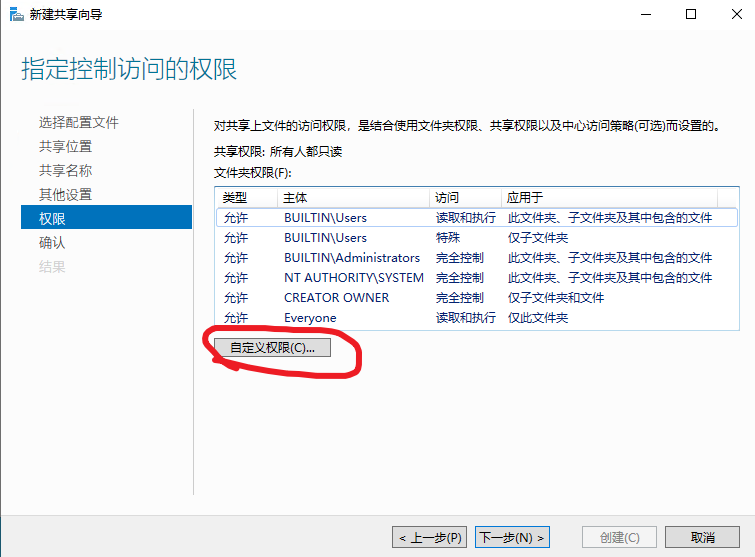
Task: Jump to the 确认 step
Action: click(x=52, y=242)
